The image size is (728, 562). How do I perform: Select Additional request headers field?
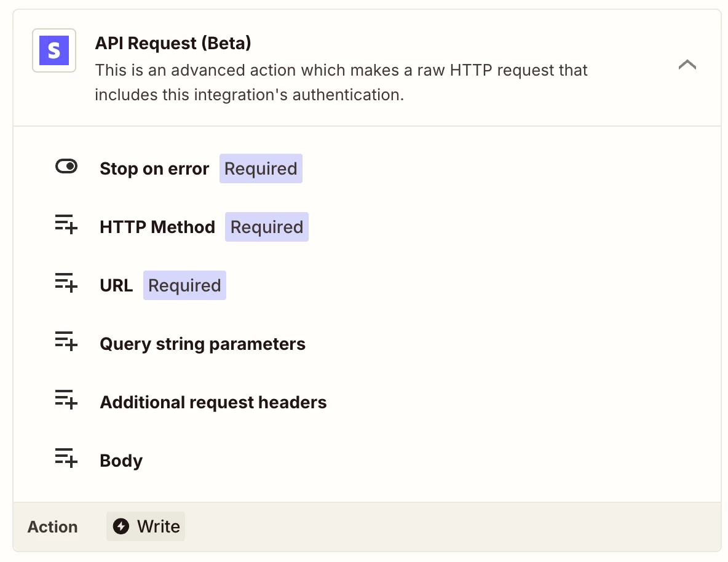pyautogui.click(x=213, y=402)
